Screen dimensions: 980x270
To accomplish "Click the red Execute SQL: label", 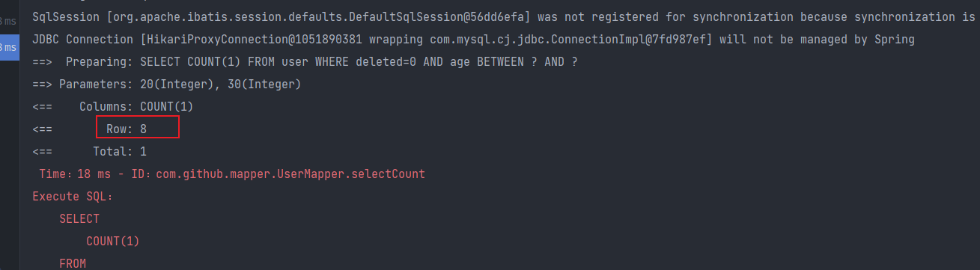I will [x=73, y=196].
